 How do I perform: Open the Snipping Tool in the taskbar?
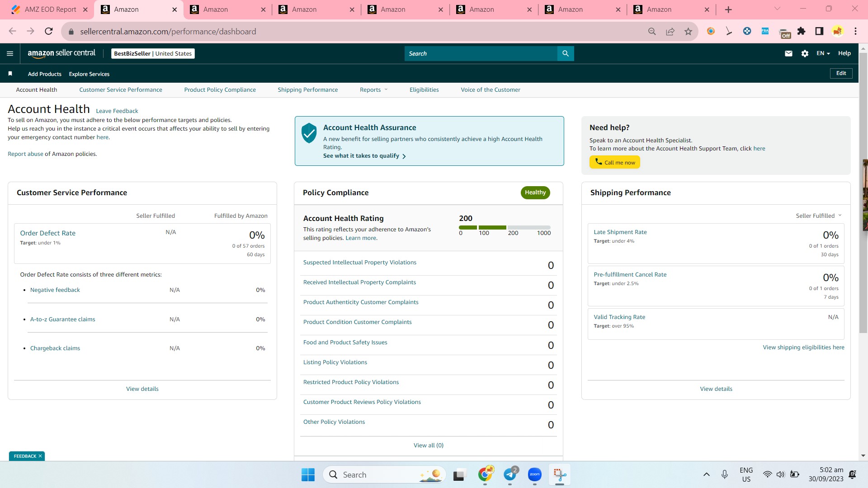(x=560, y=474)
